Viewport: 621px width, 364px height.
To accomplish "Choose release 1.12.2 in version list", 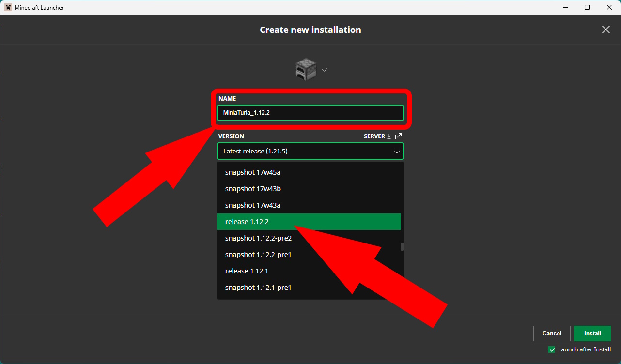I will 309,222.
